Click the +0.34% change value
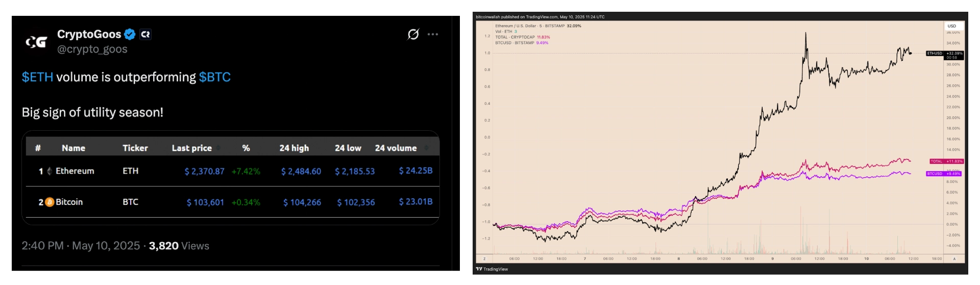The height and width of the screenshot is (285, 980). click(x=246, y=203)
